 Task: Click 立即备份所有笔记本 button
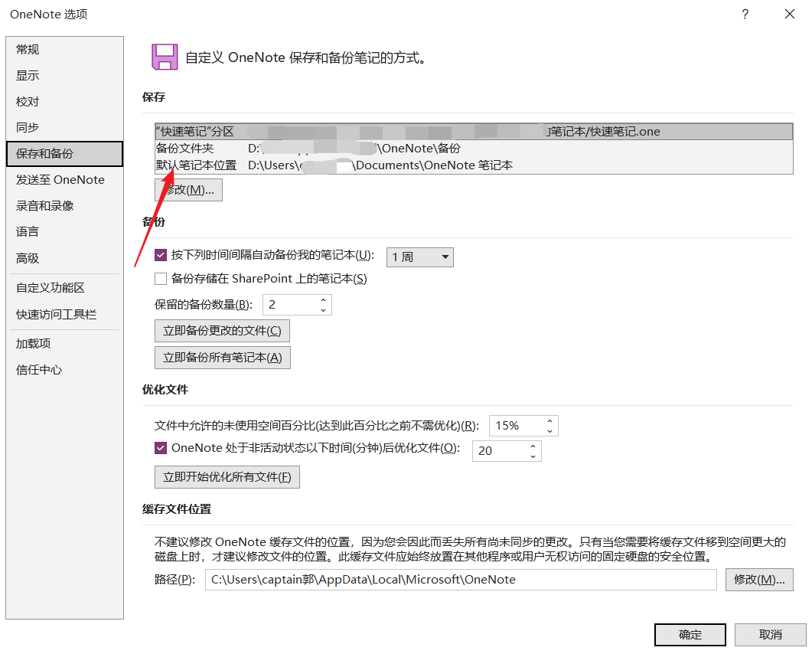(223, 357)
